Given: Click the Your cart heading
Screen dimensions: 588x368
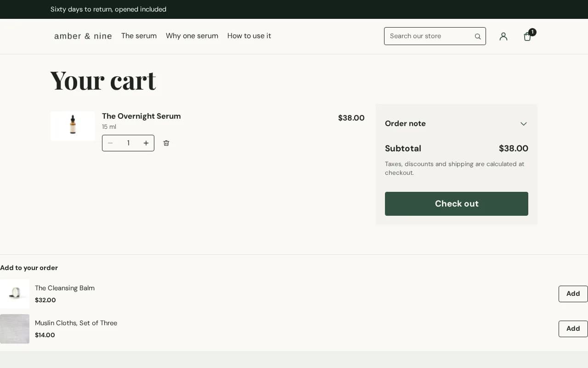Looking at the screenshot, I should point(103,80).
